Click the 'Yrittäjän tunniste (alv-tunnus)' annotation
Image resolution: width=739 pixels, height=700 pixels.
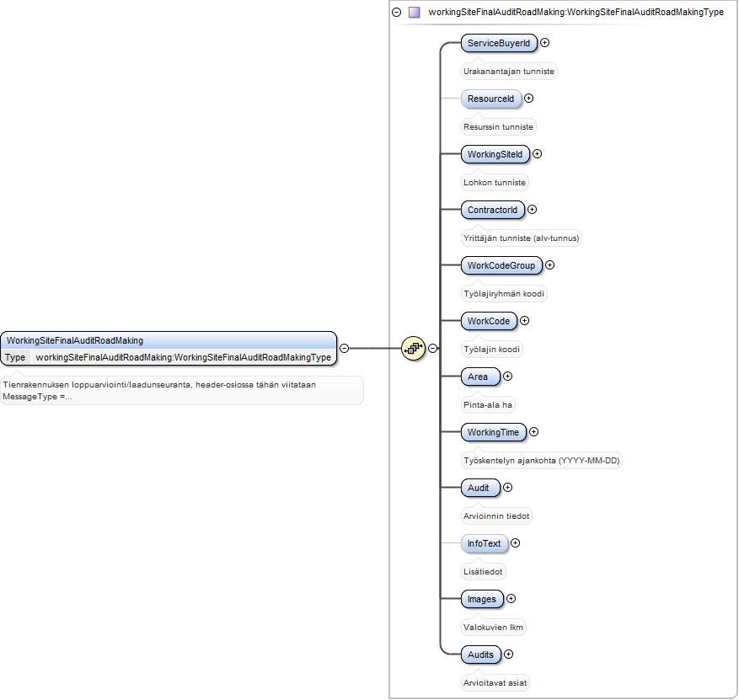point(522,238)
